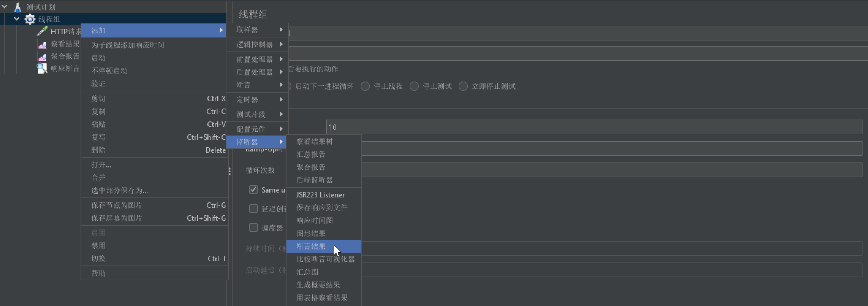Toggle the Same user checkbox
Screen dimensions: 868x306
253,189
